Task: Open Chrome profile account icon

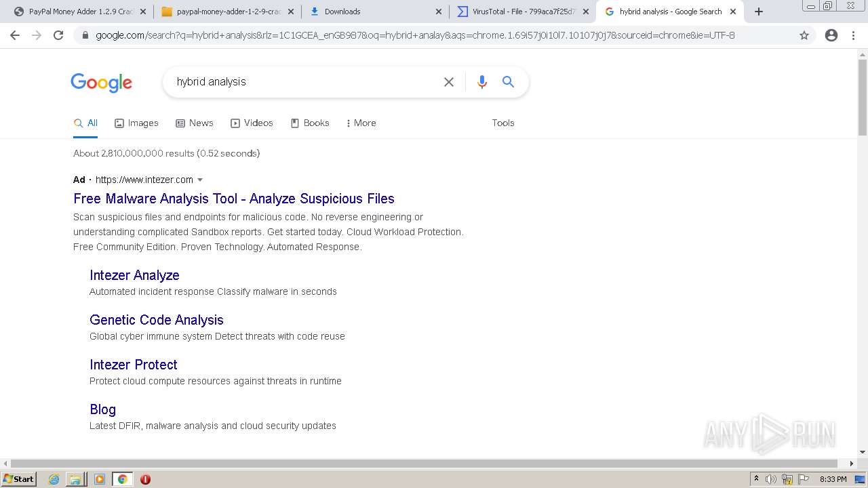Action: point(831,35)
